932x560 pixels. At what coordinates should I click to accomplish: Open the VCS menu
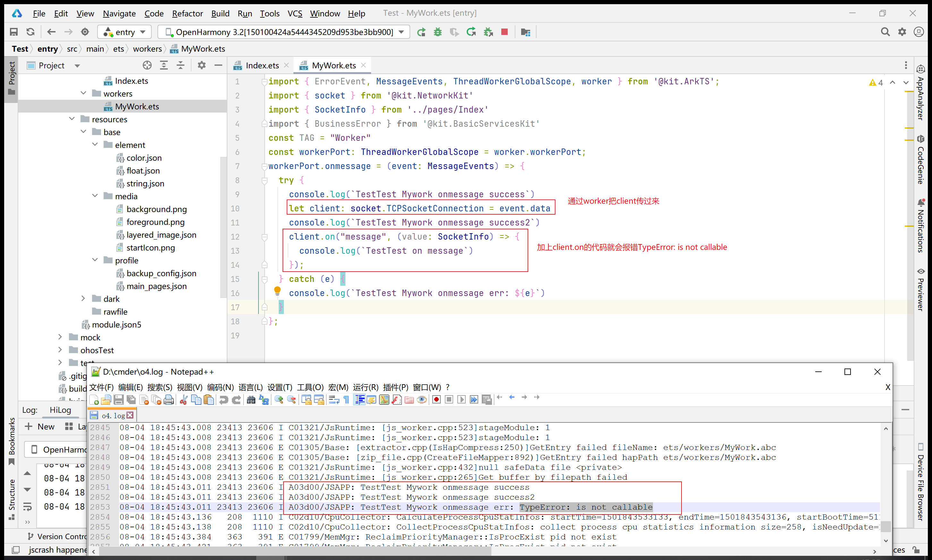coord(295,13)
